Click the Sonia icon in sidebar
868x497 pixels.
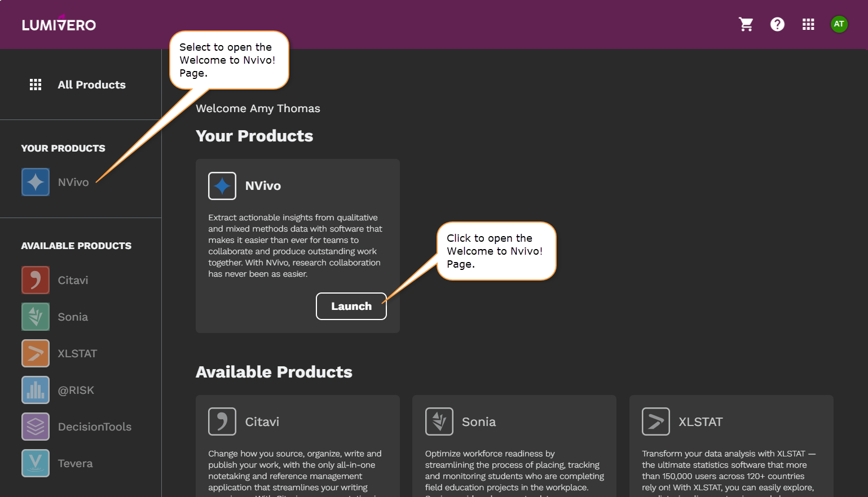pos(36,317)
